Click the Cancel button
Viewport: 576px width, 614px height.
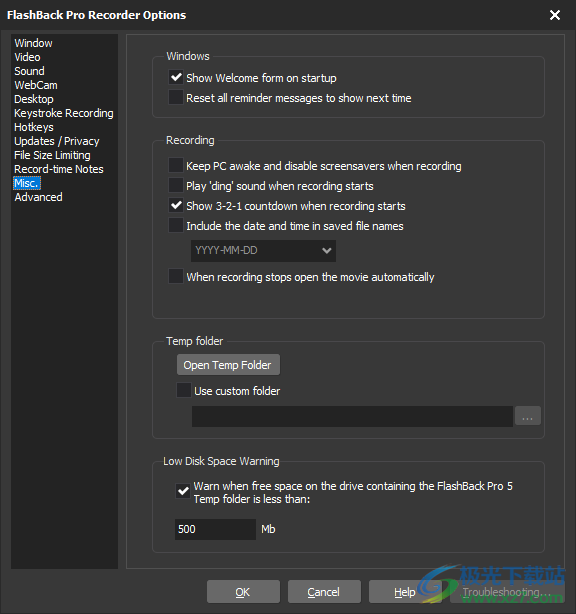(x=324, y=592)
